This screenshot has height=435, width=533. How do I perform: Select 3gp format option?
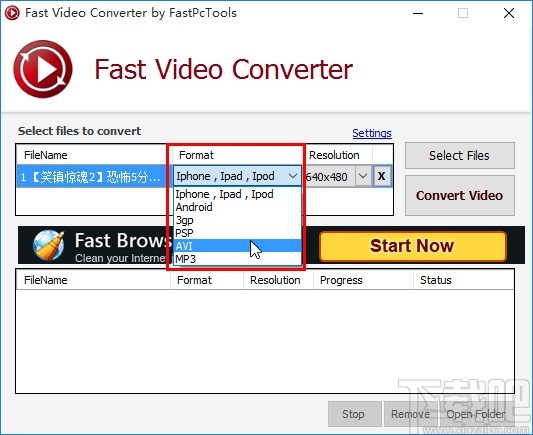[x=237, y=220]
